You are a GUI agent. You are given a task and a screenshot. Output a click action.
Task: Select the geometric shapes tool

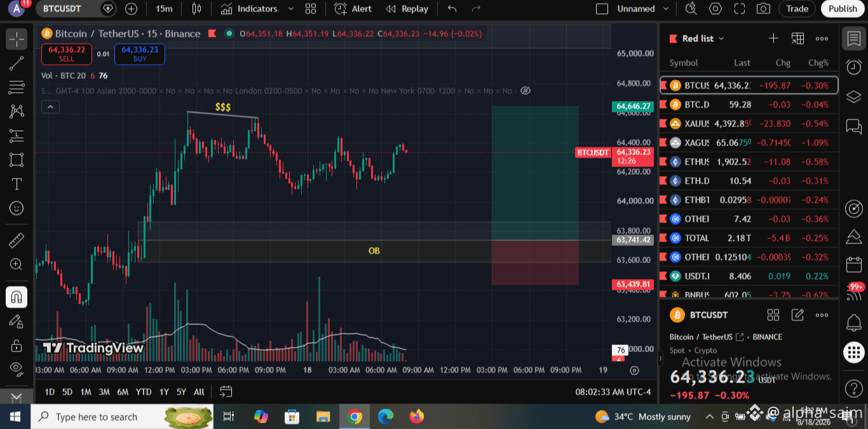click(17, 160)
